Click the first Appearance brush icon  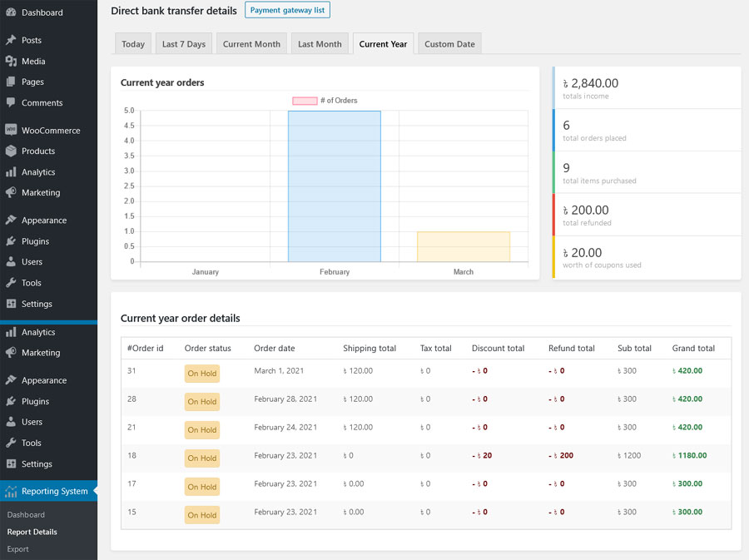(11, 220)
